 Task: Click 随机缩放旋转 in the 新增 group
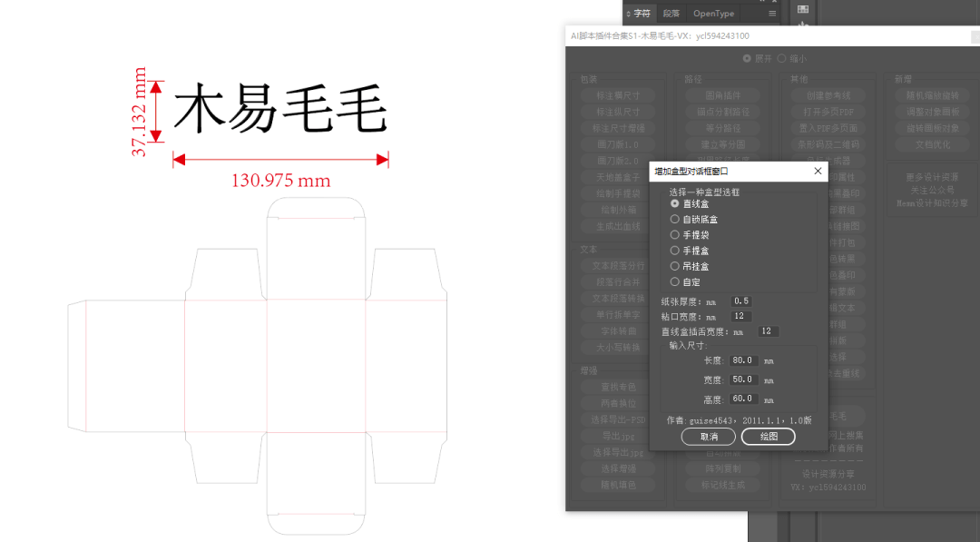933,95
